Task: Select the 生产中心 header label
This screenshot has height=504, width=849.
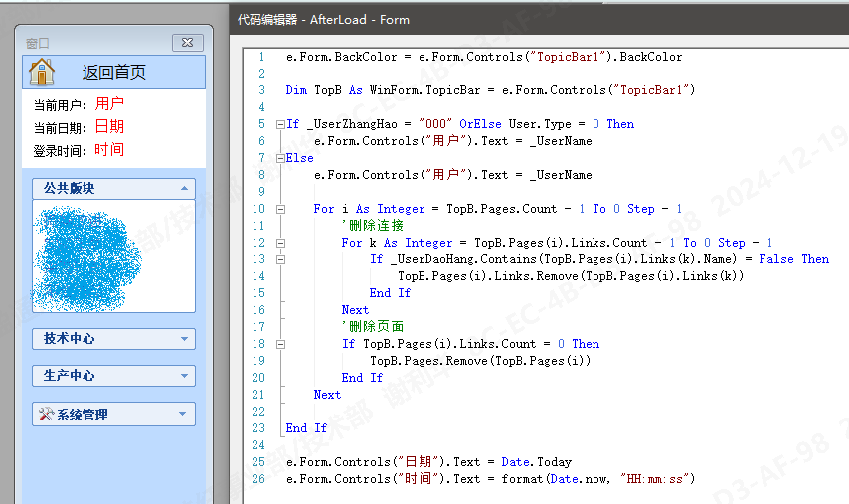Action: pyautogui.click(x=70, y=376)
